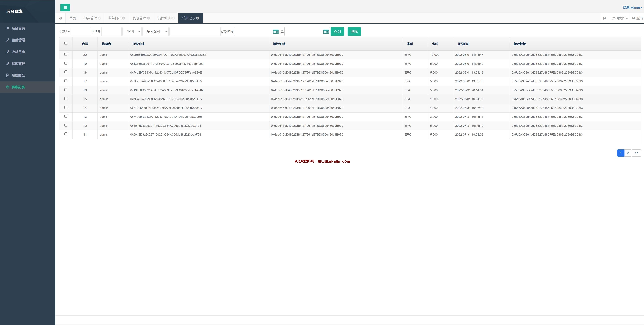644x325 pixels.
Task: Click the tab-scroll left double-arrow icon
Action: tap(60, 18)
